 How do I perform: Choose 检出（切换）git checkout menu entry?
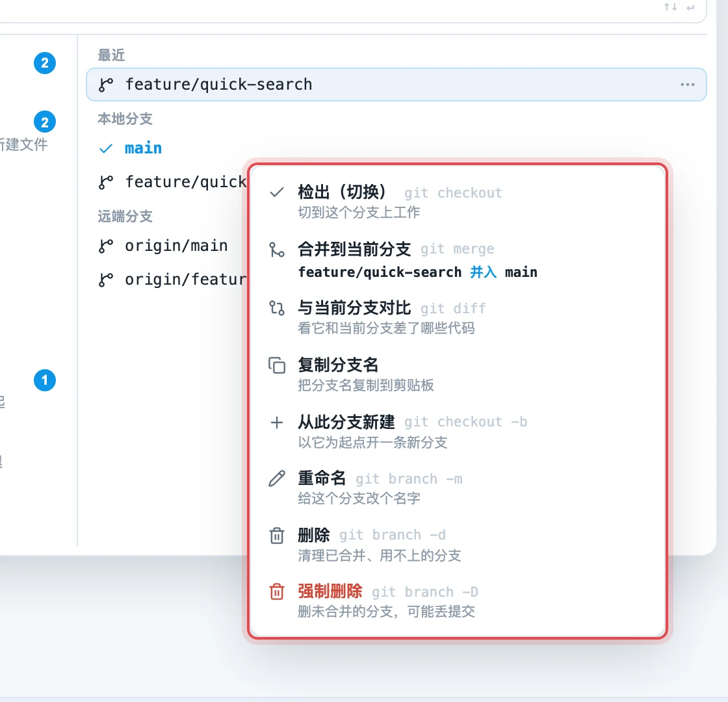458,201
